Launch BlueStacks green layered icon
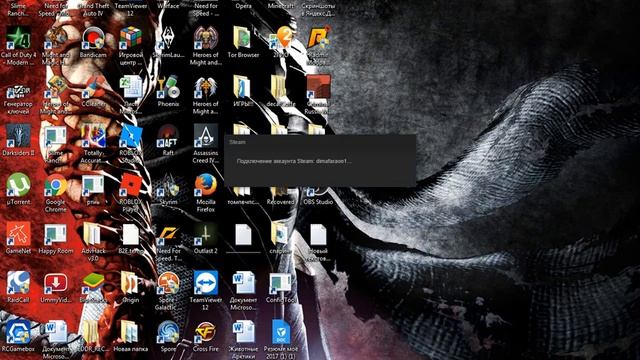 click(93, 284)
